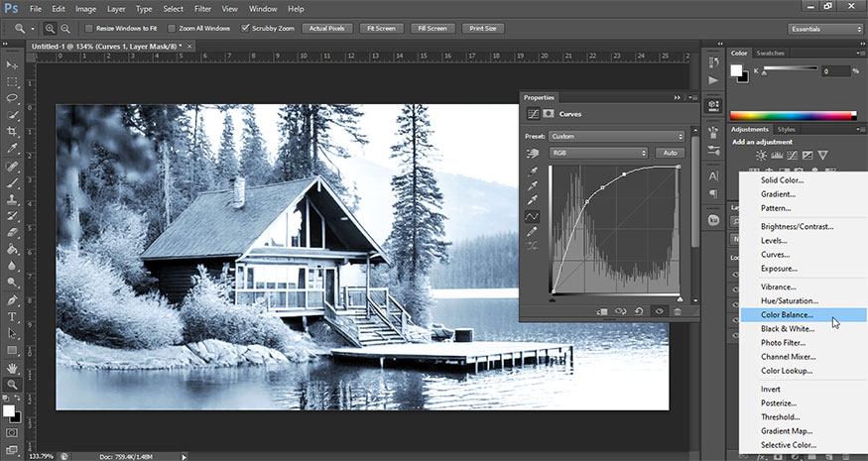
Task: Select the Lasso tool
Action: 13,98
